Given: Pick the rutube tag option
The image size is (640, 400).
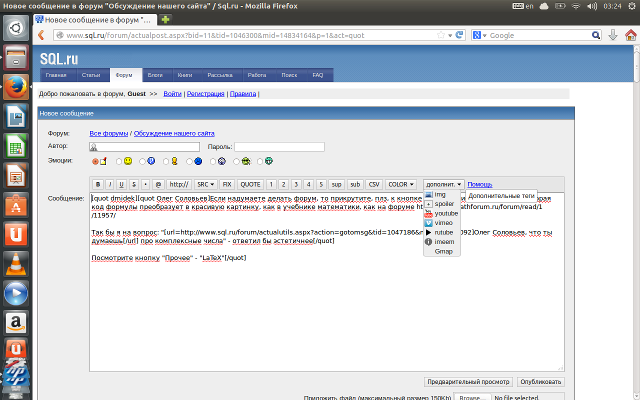Looking at the screenshot, I should (x=444, y=232).
